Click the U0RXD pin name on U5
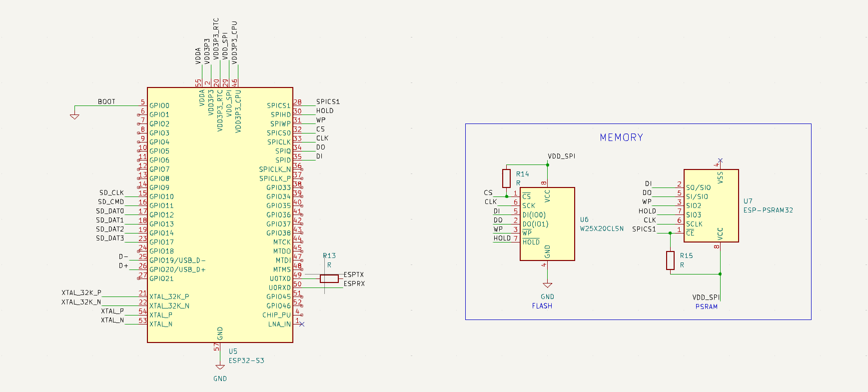868x392 pixels. tap(280, 287)
